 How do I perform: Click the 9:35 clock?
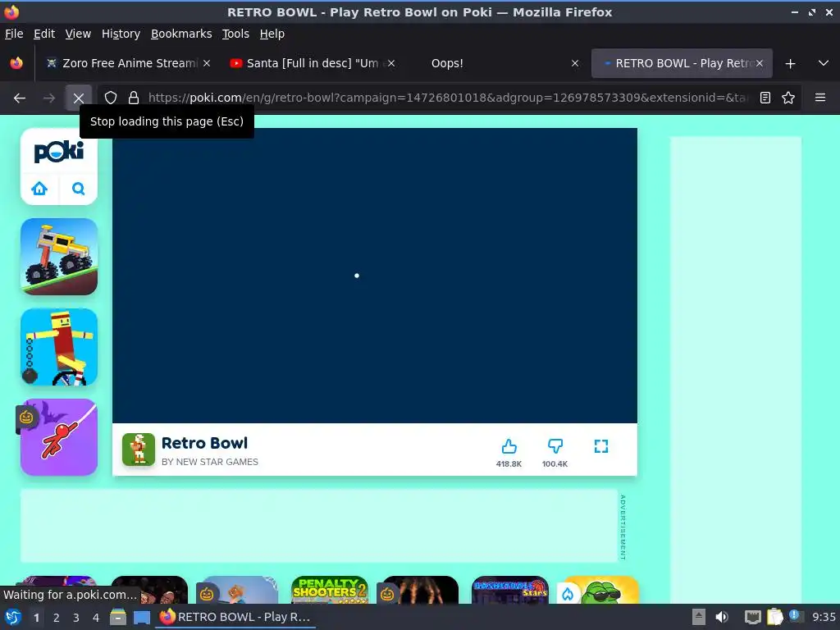point(824,617)
